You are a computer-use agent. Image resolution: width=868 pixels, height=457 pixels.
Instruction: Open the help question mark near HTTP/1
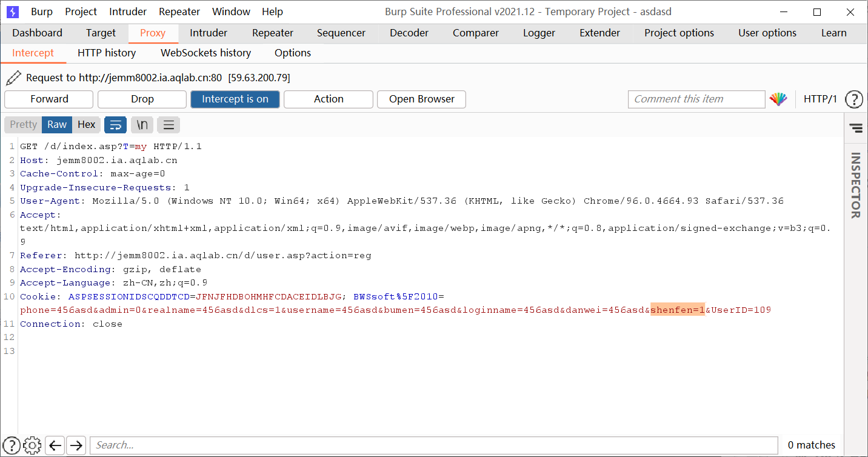click(853, 99)
